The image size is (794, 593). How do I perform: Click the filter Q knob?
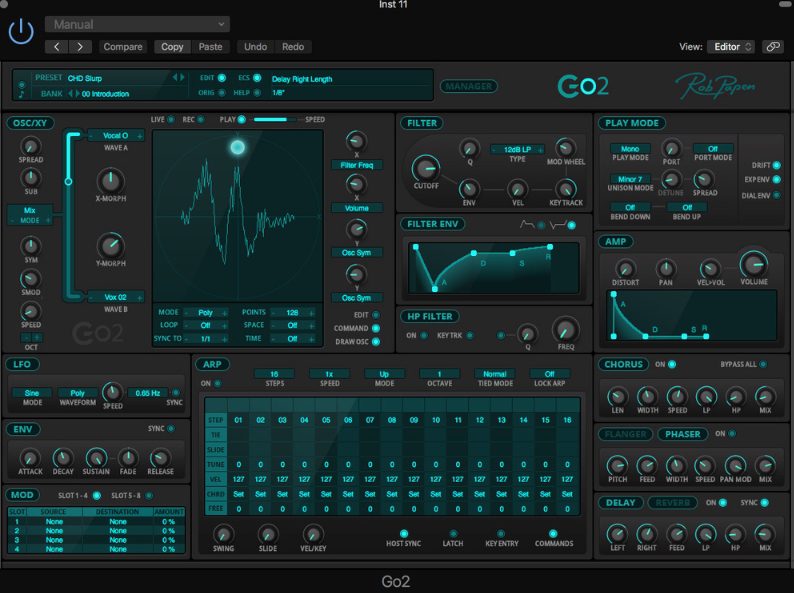click(x=469, y=149)
